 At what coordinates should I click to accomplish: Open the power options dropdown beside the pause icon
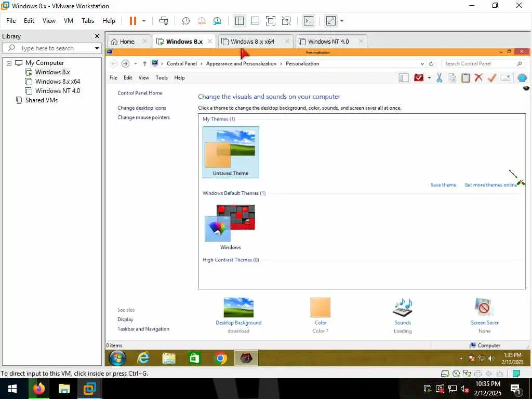click(144, 21)
